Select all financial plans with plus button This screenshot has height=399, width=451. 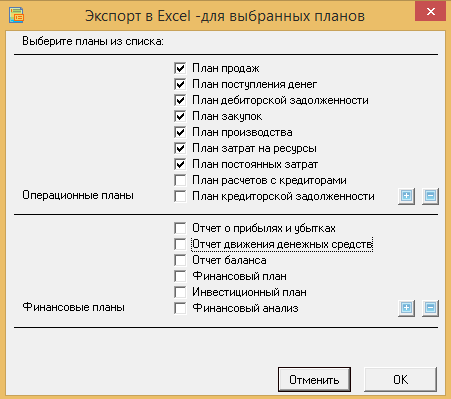pyautogui.click(x=406, y=308)
